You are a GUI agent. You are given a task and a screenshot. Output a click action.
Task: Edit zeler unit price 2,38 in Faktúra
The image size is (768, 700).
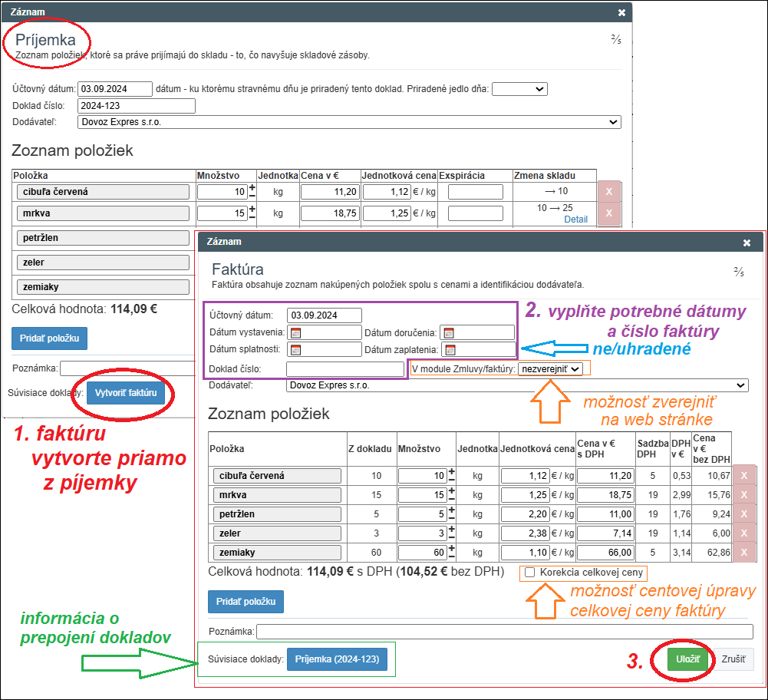[x=525, y=533]
